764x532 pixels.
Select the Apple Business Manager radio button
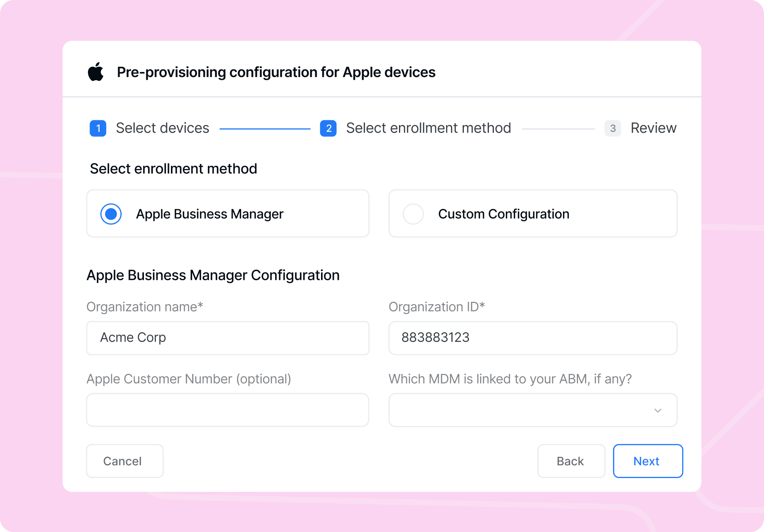click(111, 214)
